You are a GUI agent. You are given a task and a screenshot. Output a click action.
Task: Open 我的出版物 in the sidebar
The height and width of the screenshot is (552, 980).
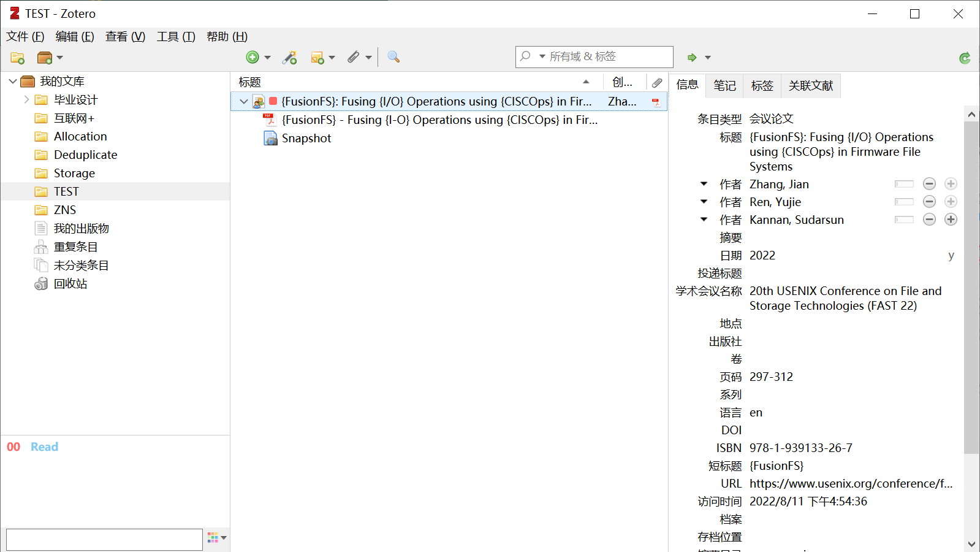(x=81, y=228)
